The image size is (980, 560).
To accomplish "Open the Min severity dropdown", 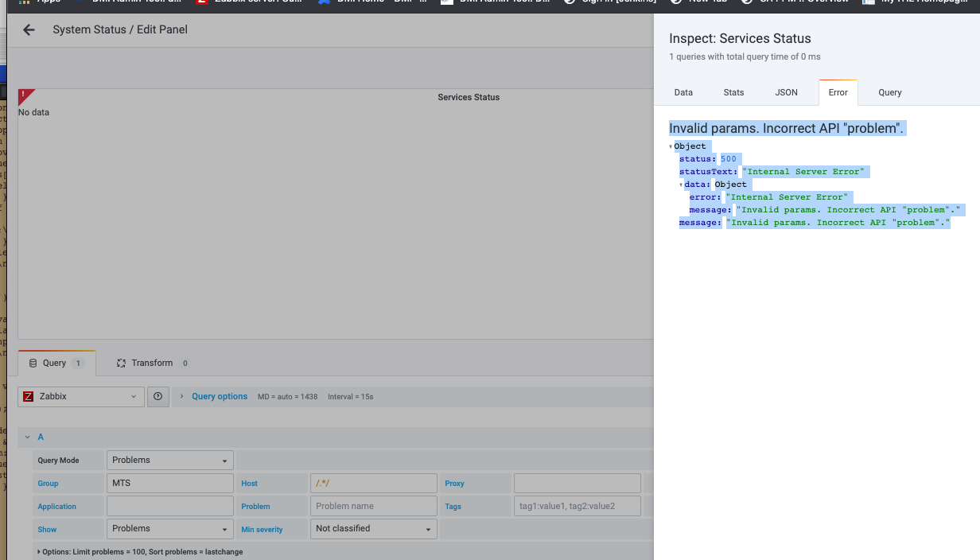I will tap(373, 528).
